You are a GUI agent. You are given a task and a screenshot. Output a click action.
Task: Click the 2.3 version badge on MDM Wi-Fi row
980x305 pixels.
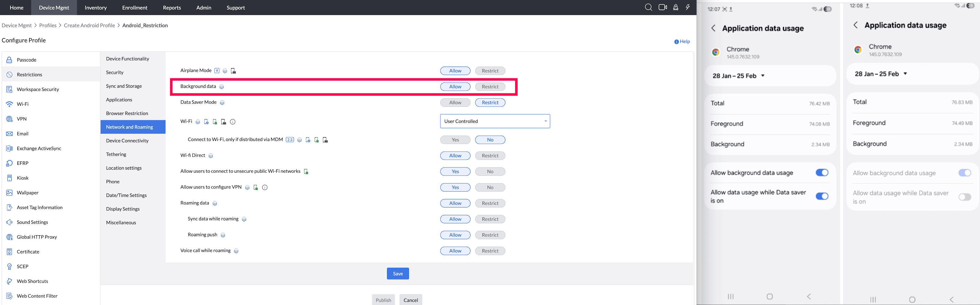(290, 140)
